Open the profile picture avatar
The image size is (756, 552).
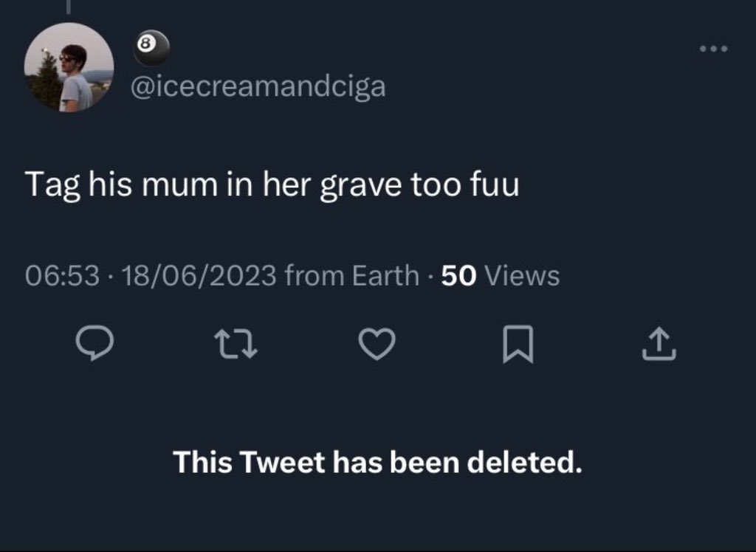click(69, 67)
